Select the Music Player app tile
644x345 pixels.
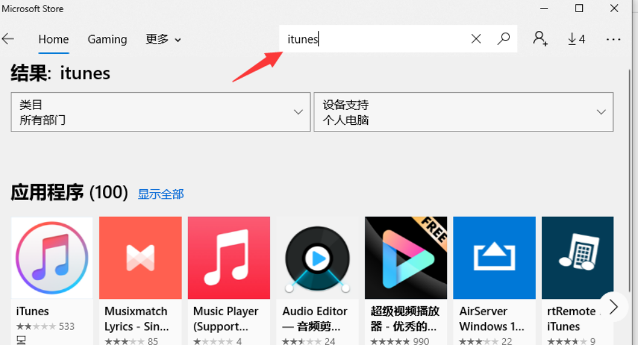pyautogui.click(x=228, y=258)
